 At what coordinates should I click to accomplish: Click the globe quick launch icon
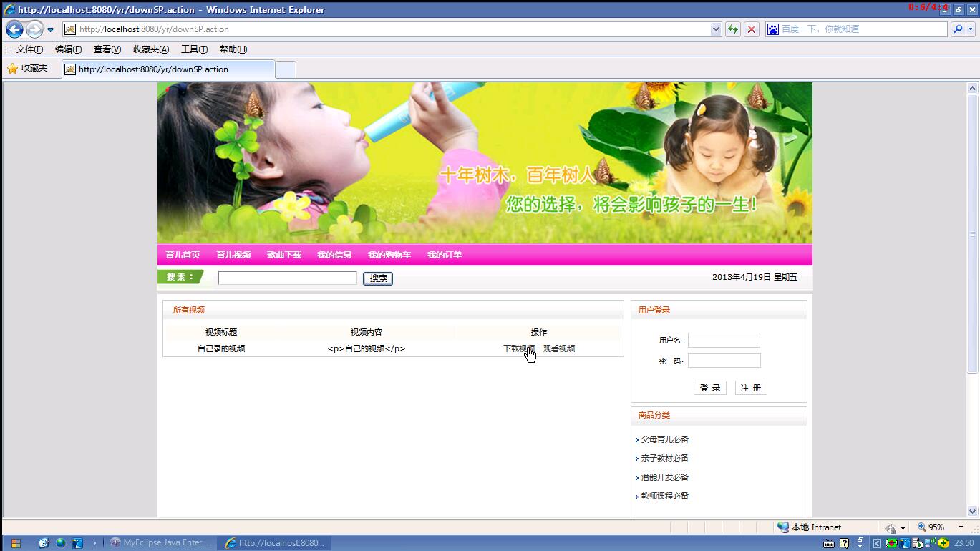coord(61,543)
